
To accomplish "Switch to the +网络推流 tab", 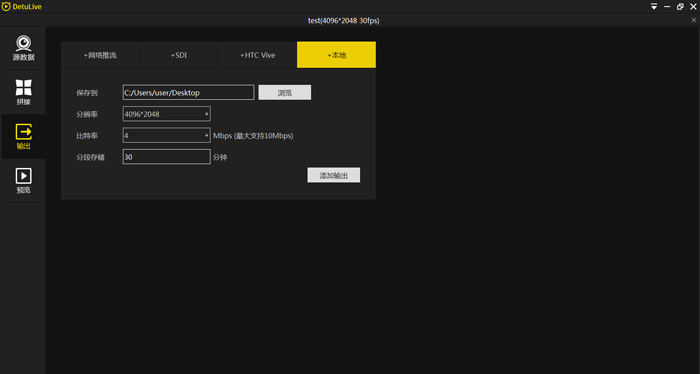I will coord(100,55).
